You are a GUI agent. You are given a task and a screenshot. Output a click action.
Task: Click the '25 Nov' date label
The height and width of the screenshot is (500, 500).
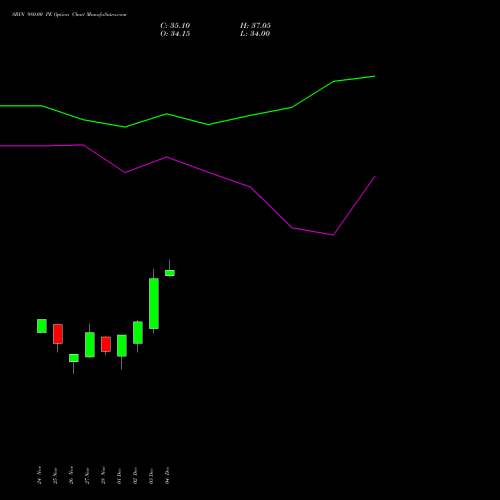55,475
